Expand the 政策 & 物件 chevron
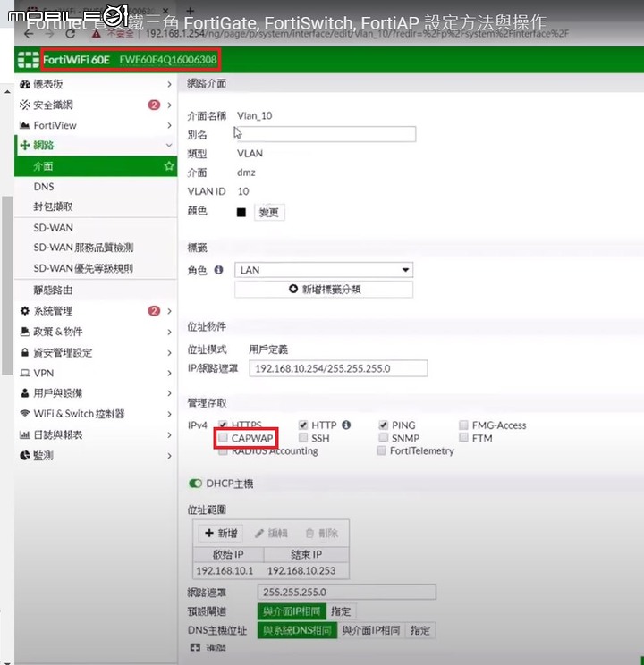 [x=169, y=332]
